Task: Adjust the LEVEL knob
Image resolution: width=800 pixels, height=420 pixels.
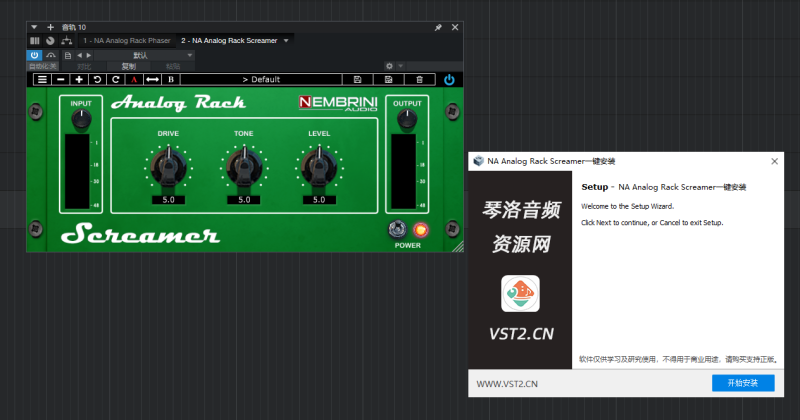Action: pyautogui.click(x=319, y=166)
